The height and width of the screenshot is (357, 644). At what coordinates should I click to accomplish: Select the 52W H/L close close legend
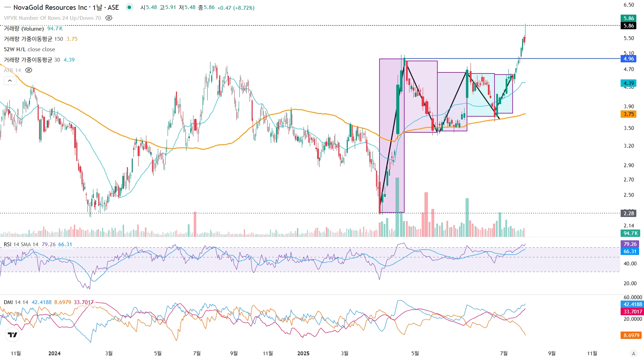pos(29,49)
